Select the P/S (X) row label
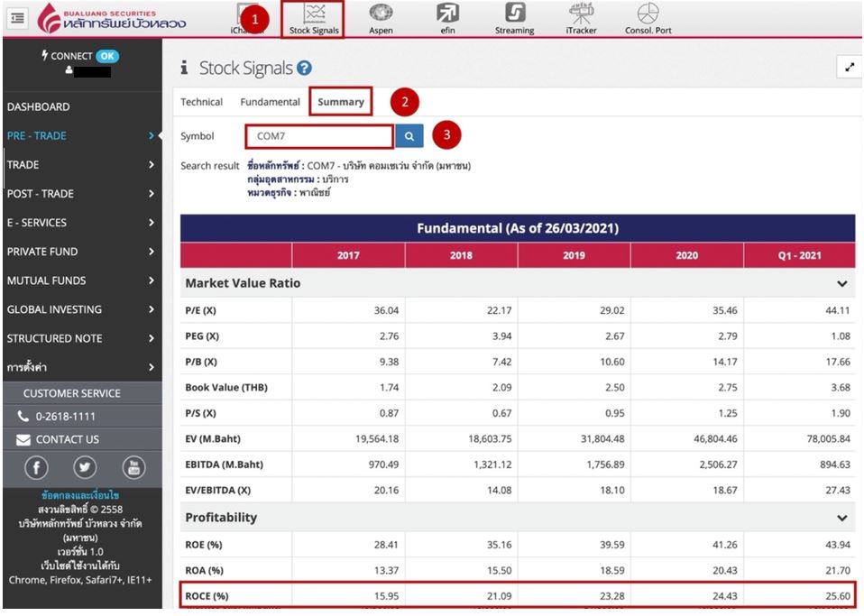 click(200, 413)
